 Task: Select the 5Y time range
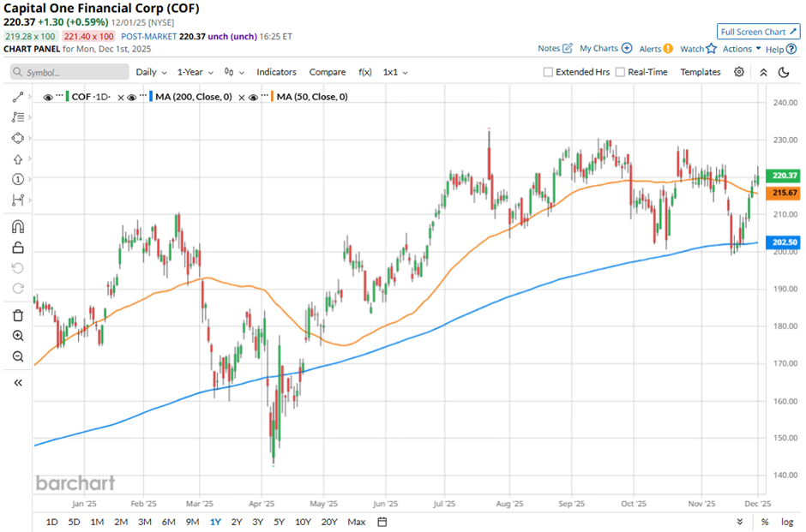279,522
